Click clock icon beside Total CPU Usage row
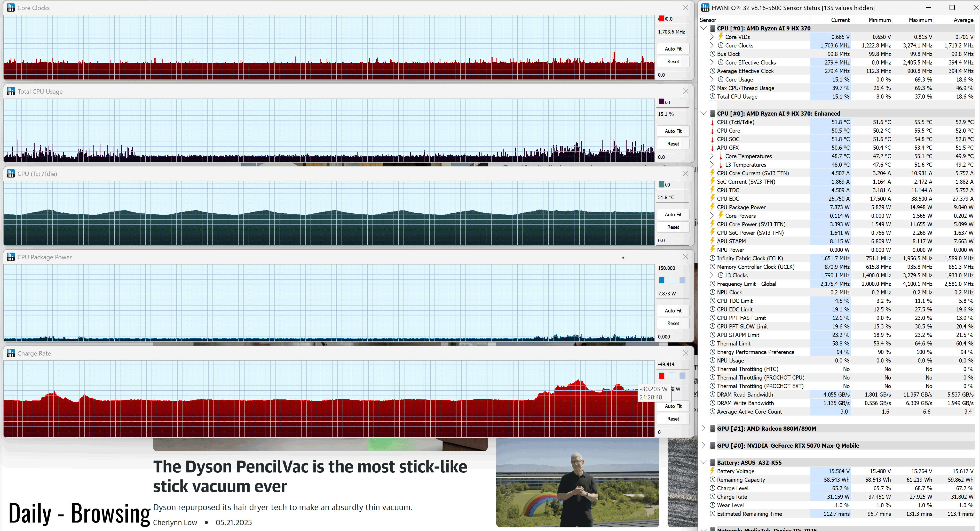 (712, 96)
